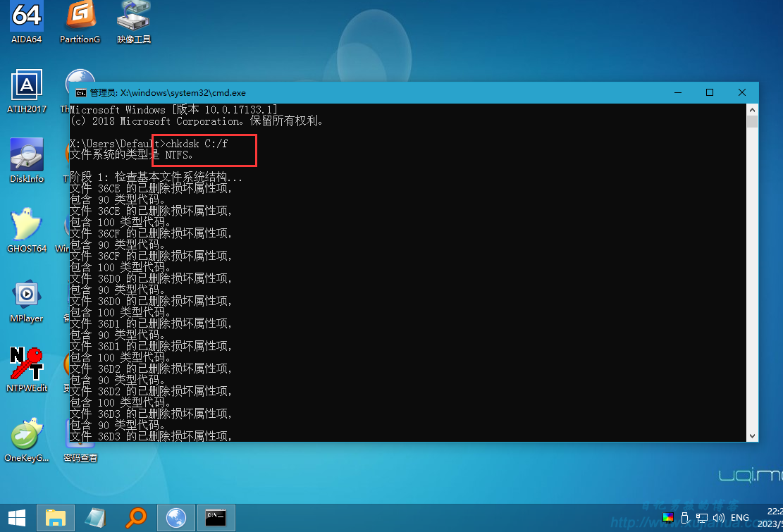Open the 密码查看 desktop icon
This screenshot has height=532, width=783.
pyautogui.click(x=80, y=440)
